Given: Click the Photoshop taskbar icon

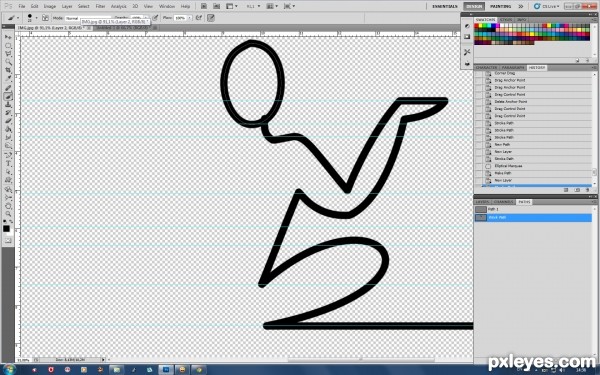Looking at the screenshot, I should click(166, 370).
